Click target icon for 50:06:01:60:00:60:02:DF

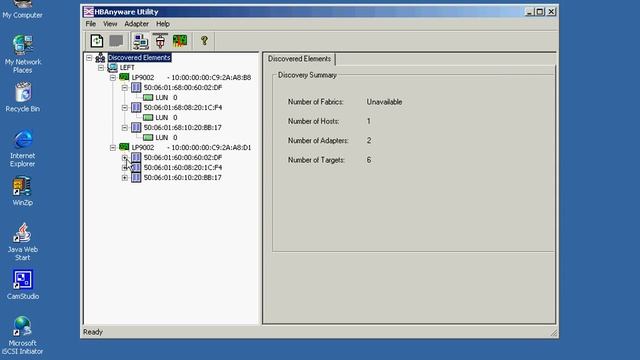tap(136, 157)
